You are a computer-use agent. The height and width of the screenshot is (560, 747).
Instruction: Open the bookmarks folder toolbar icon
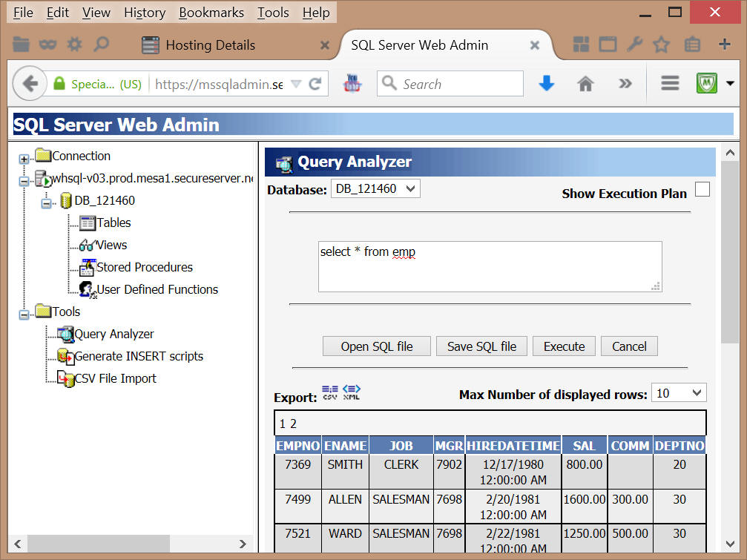(x=21, y=45)
